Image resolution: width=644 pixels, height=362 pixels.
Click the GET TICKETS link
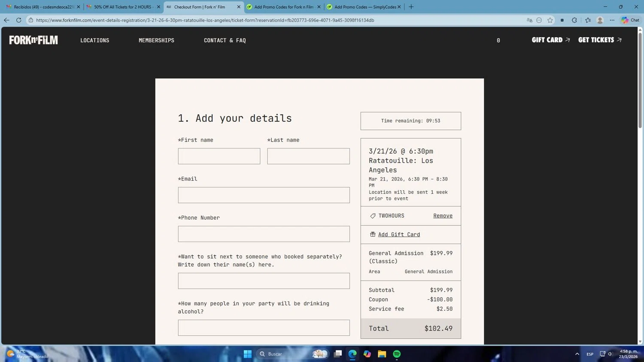click(600, 40)
